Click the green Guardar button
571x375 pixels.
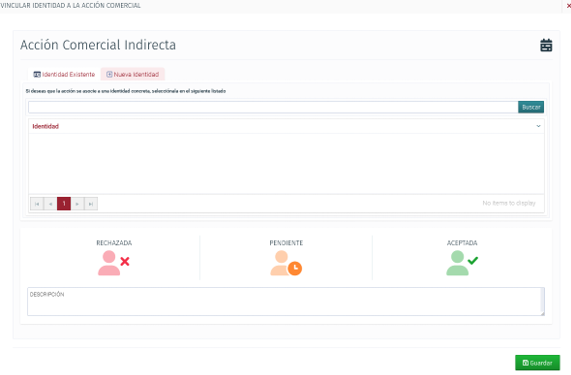pyautogui.click(x=537, y=363)
